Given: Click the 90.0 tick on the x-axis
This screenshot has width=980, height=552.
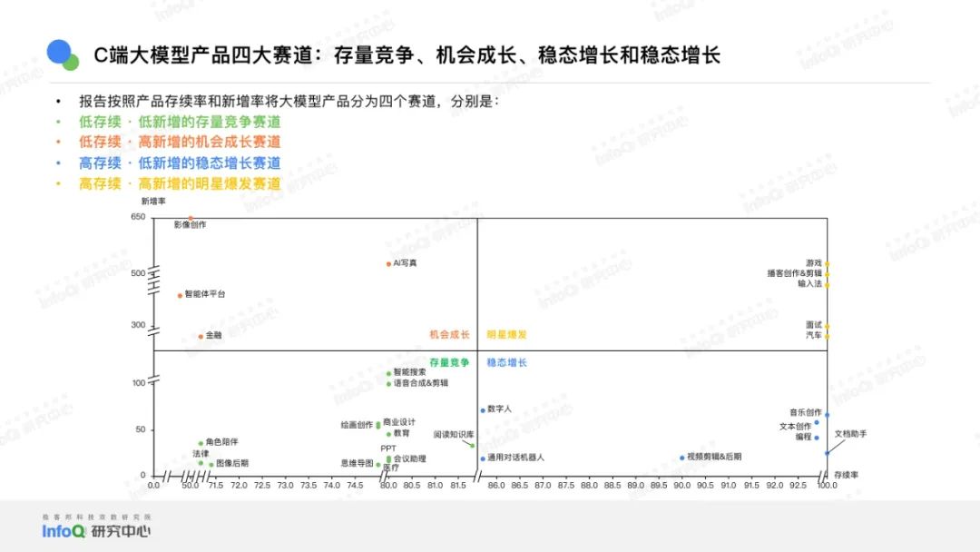Looking at the screenshot, I should (681, 485).
